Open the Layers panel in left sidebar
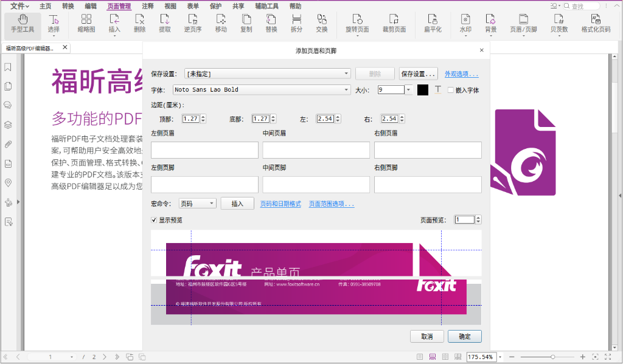Screen dimensions: 623x364 click(x=8, y=125)
